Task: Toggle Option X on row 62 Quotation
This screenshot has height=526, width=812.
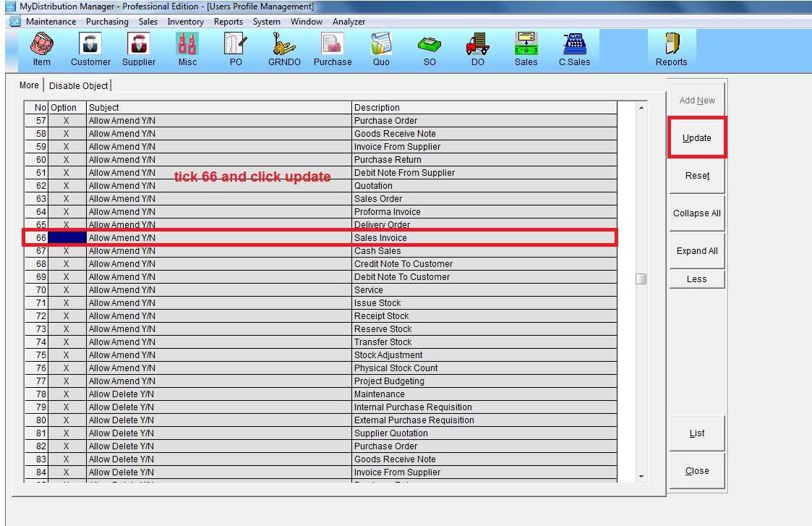Action: tap(67, 186)
